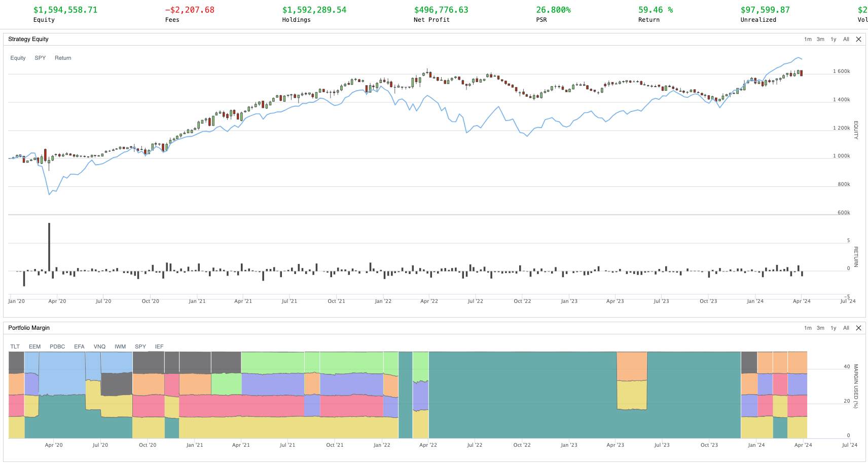Viewport: 868px width, 464px height.
Task: Toggle the Return series legend item
Action: coord(63,58)
